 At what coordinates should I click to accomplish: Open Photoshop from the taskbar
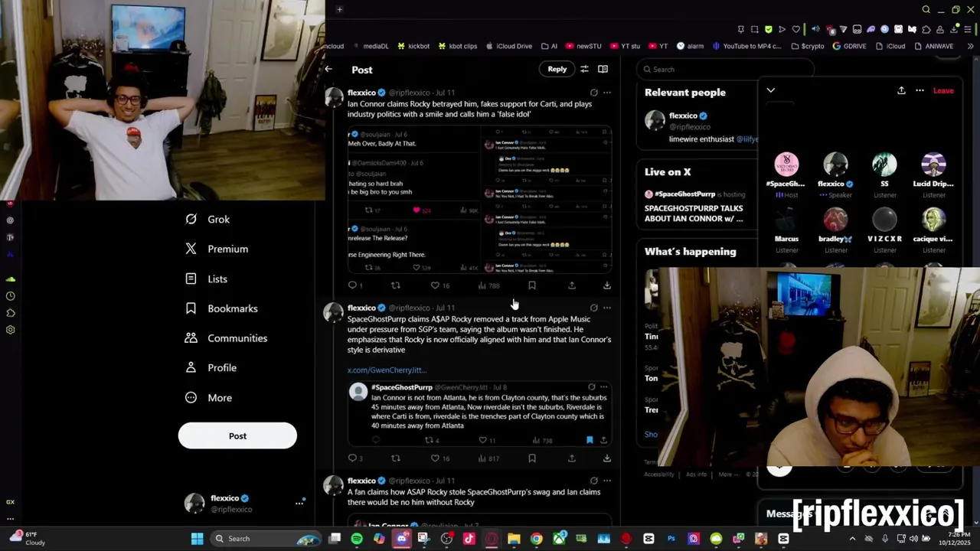(x=671, y=539)
